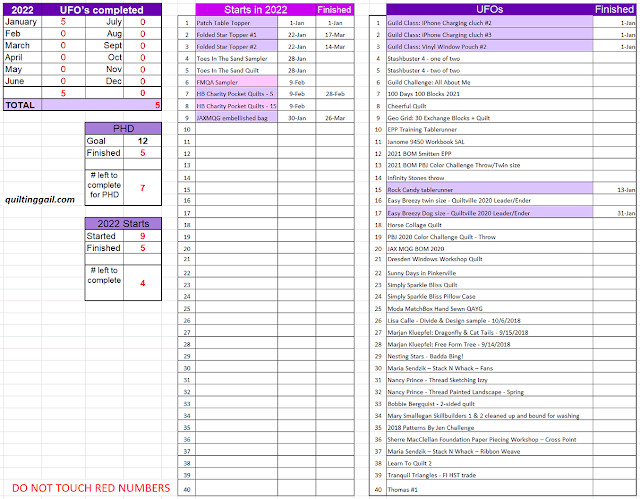The width and height of the screenshot is (640, 499).
Task: Click "Simply Sparkle Bliss Pillow Case" cell
Action: click(489, 296)
